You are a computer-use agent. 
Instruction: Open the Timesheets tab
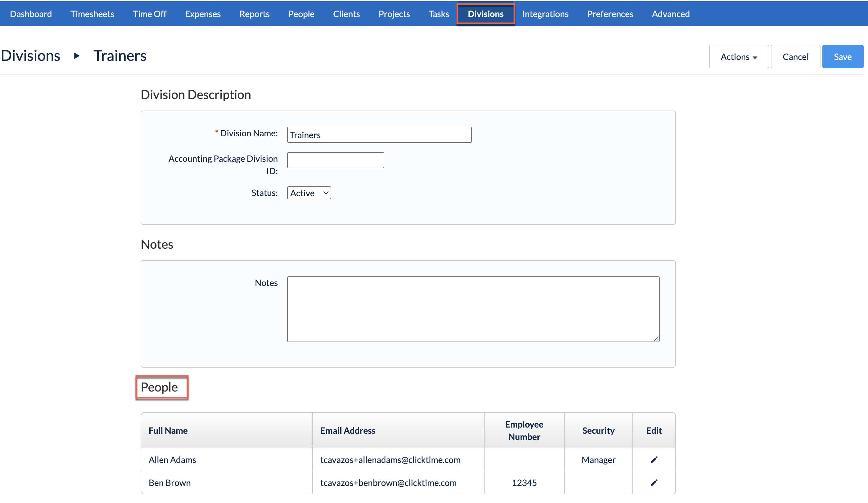pyautogui.click(x=92, y=14)
